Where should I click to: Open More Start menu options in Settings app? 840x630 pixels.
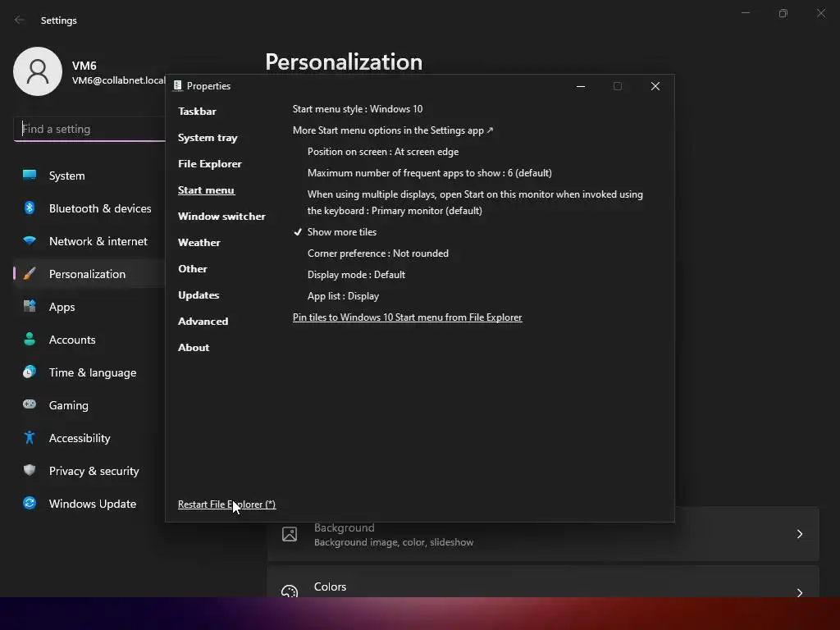pos(393,130)
